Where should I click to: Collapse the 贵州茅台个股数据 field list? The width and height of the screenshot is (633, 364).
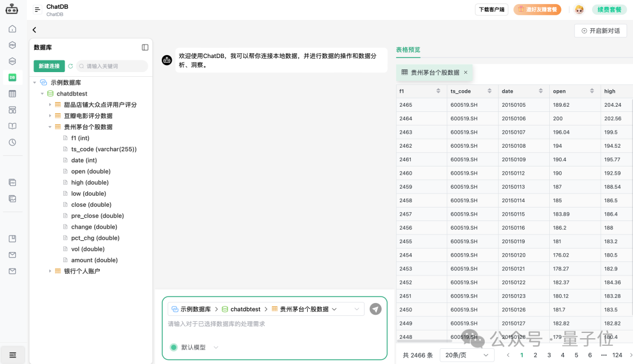(x=50, y=127)
